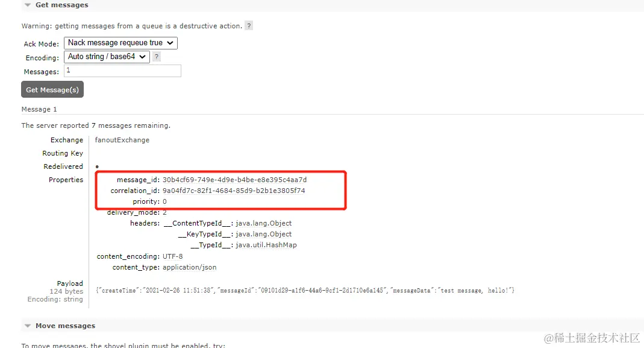The height and width of the screenshot is (348, 644).
Task: Select the fanoutExchange exchange value
Action: click(122, 140)
